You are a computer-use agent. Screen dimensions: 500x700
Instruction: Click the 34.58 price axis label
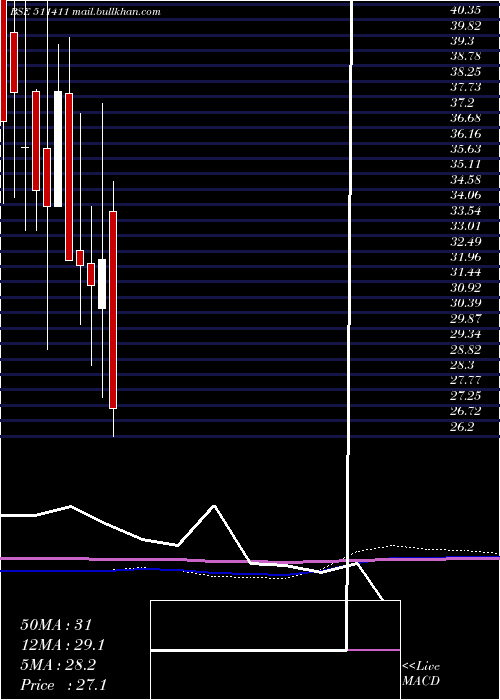(x=465, y=180)
